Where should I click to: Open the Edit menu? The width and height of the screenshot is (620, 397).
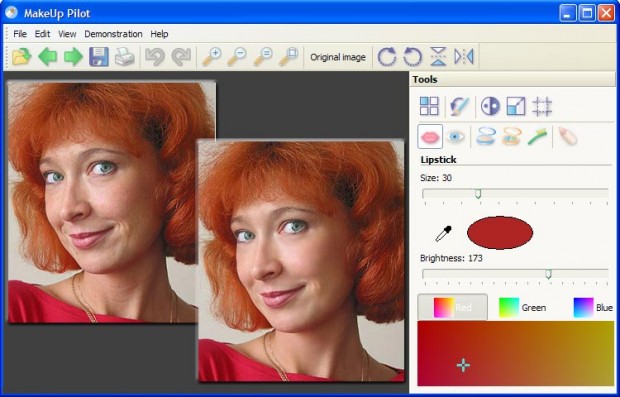point(42,34)
